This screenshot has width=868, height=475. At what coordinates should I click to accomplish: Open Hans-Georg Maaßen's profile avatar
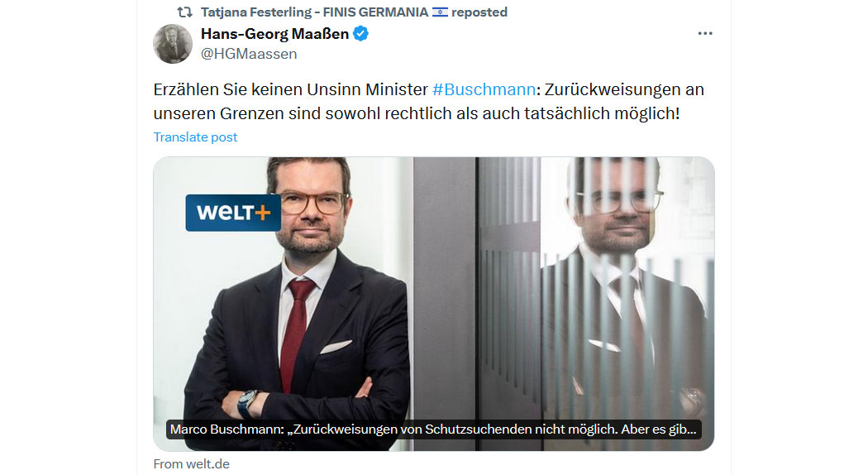173,44
